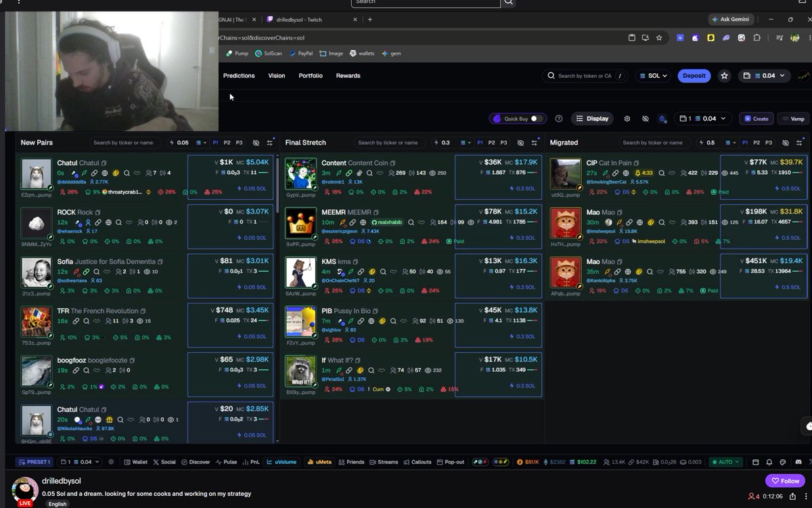Toggle hide-eye icon in Migrated header
Viewport: 812px width, 508px height.
(x=785, y=143)
